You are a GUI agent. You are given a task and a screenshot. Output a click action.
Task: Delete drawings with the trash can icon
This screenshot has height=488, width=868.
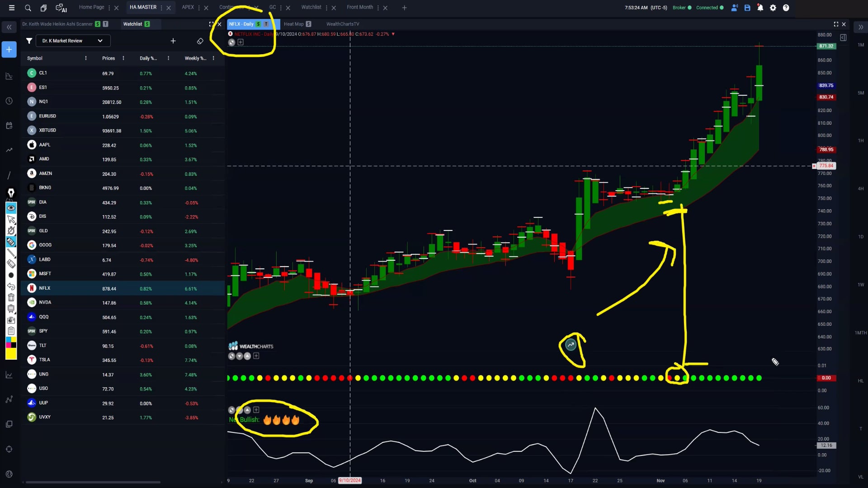[11, 297]
